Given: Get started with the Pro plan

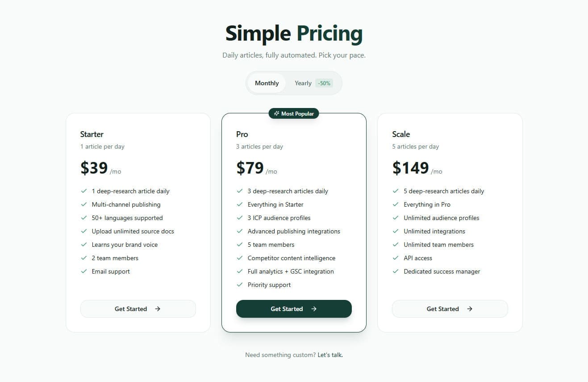Looking at the screenshot, I should pos(294,309).
